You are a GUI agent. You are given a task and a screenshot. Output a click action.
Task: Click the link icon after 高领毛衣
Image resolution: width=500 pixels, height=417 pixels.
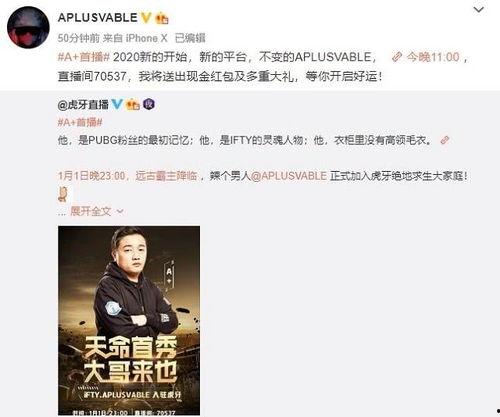coord(445,140)
